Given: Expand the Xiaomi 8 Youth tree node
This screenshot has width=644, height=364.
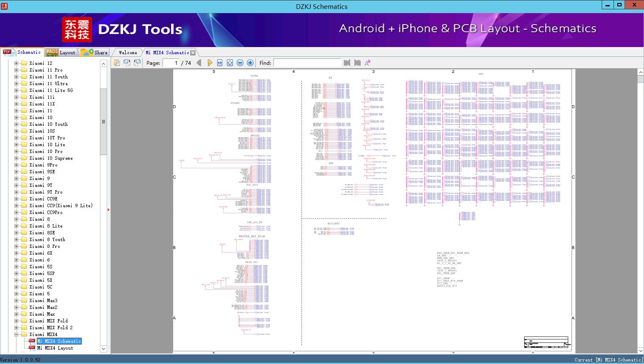Looking at the screenshot, I should pos(16,239).
